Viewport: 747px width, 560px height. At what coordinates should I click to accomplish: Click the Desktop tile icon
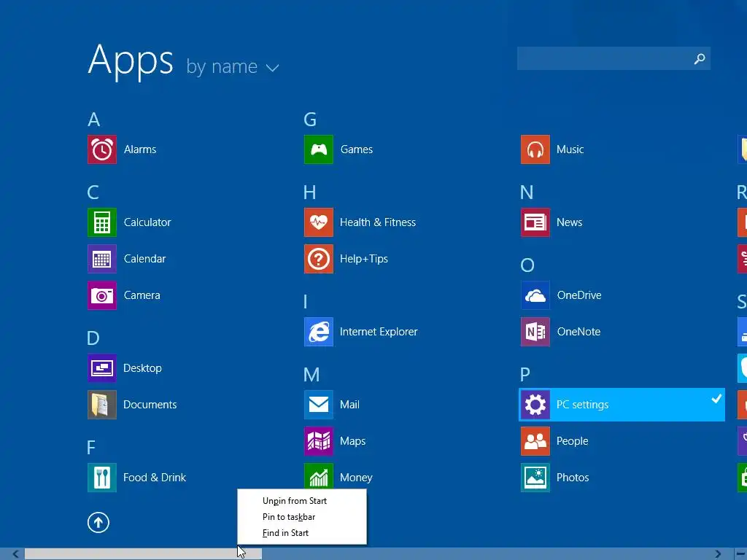pyautogui.click(x=102, y=368)
